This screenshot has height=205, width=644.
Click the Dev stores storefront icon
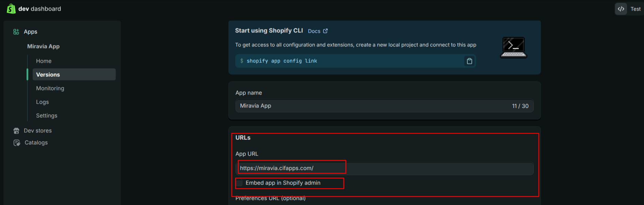pyautogui.click(x=16, y=131)
